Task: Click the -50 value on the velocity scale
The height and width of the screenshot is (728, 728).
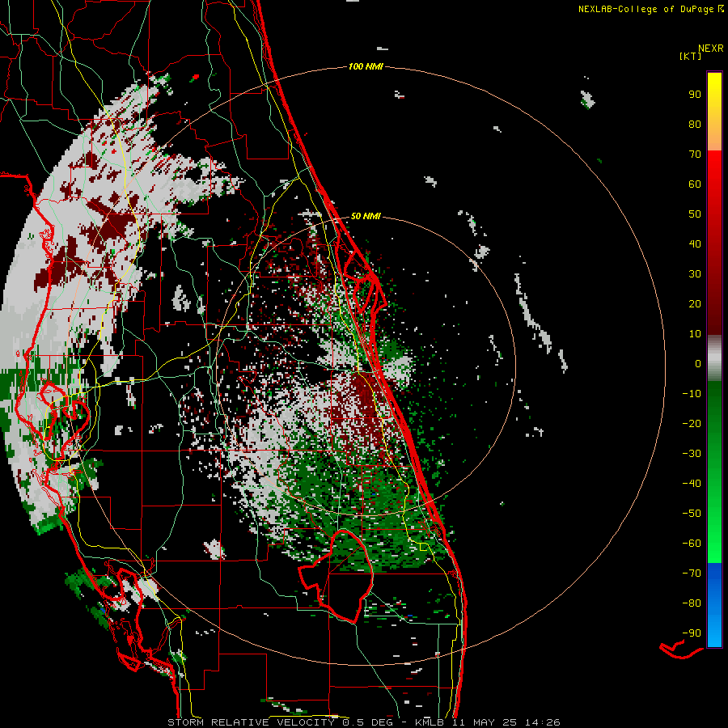Action: coord(692,514)
